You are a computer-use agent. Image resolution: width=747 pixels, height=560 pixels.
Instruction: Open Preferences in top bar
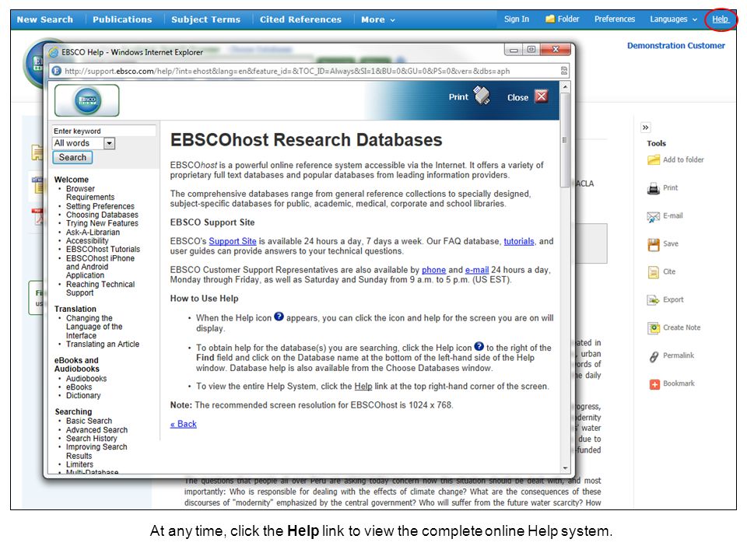tap(615, 19)
